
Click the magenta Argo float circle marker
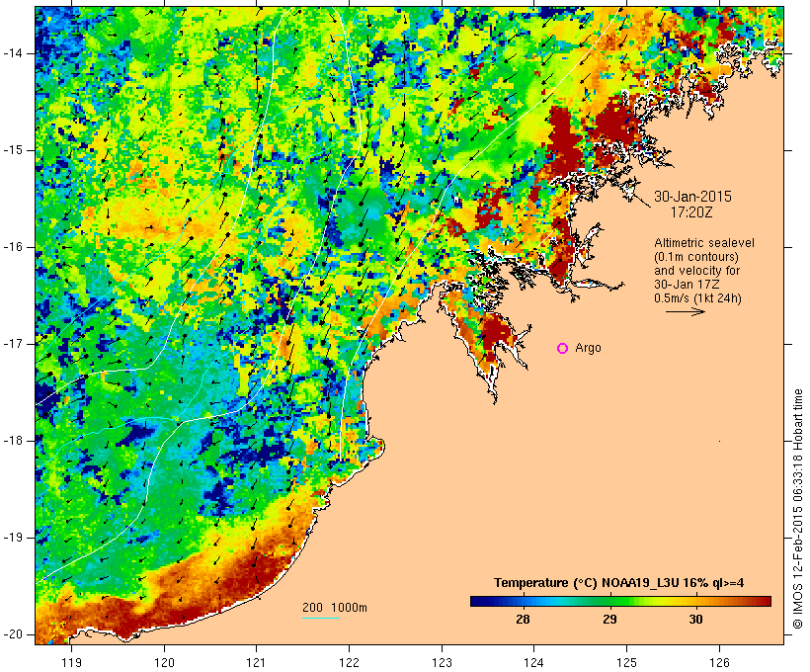point(563,349)
